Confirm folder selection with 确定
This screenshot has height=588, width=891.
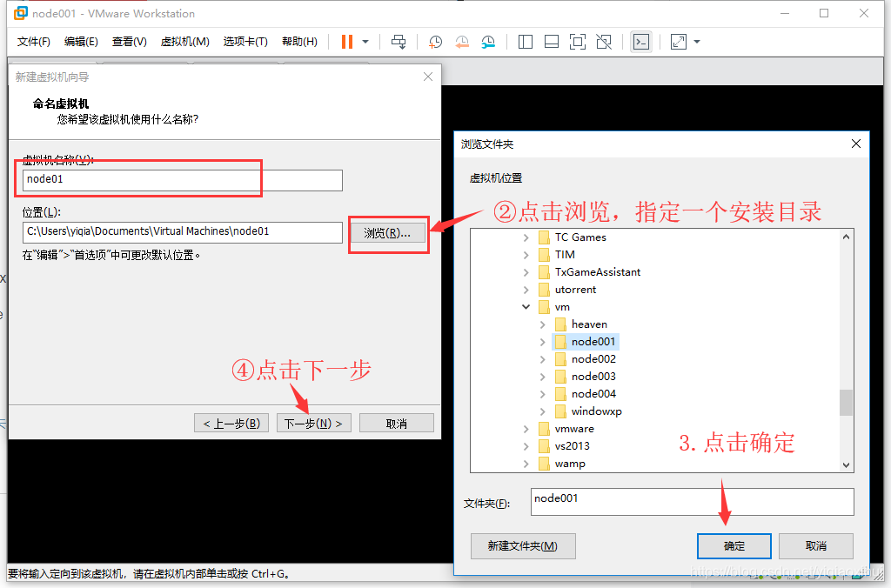734,546
